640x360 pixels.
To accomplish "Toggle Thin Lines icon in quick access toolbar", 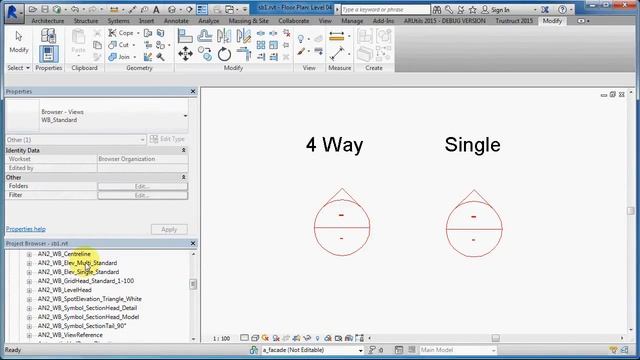I will coord(202,9).
